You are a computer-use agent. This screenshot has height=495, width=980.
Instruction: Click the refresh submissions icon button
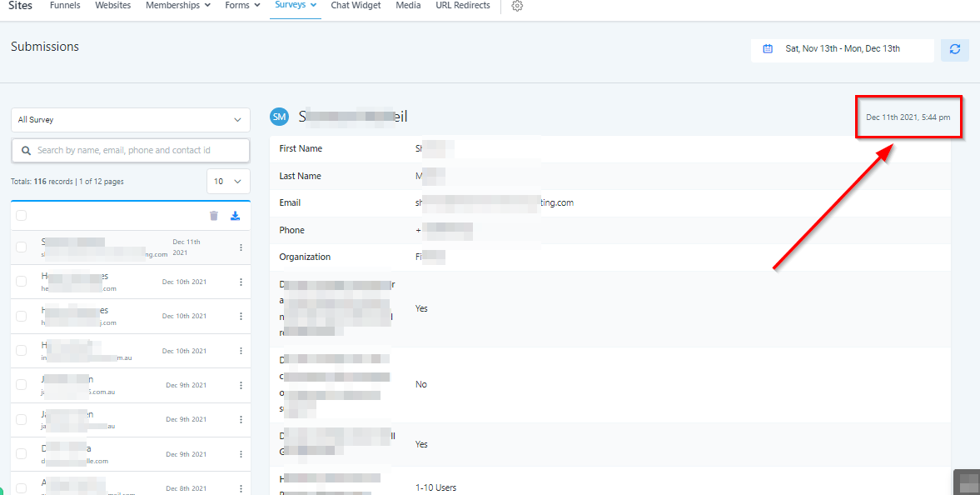[954, 49]
